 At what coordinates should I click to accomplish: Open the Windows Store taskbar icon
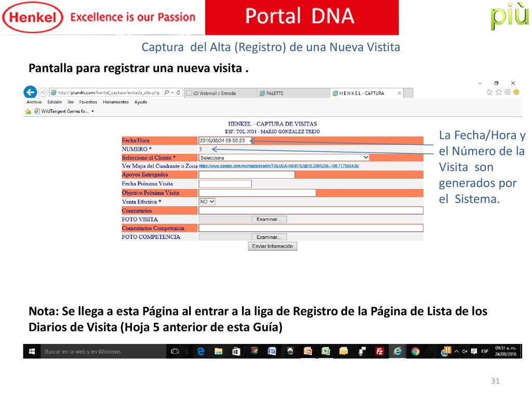pos(236,352)
